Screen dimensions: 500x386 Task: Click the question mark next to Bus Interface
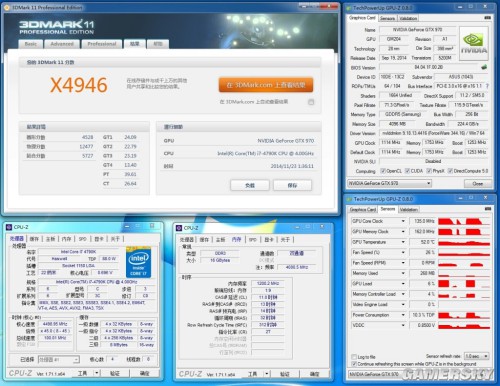pos(487,86)
